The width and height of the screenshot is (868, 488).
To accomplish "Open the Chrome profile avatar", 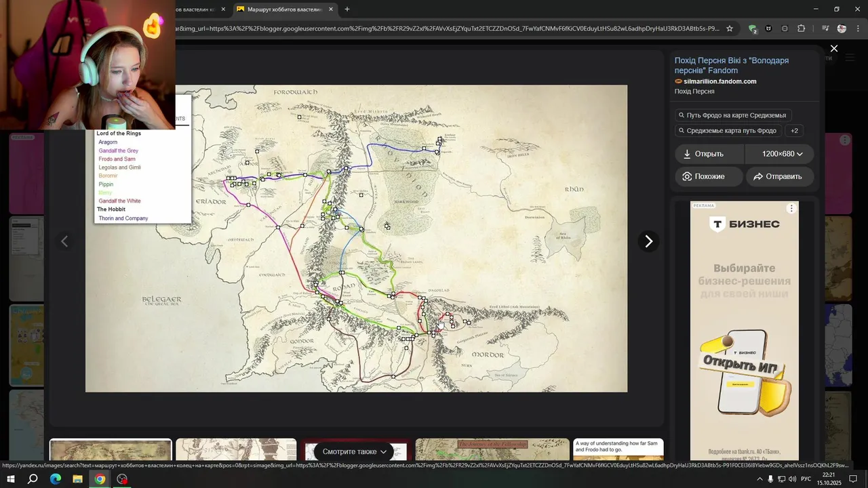I will (842, 28).
